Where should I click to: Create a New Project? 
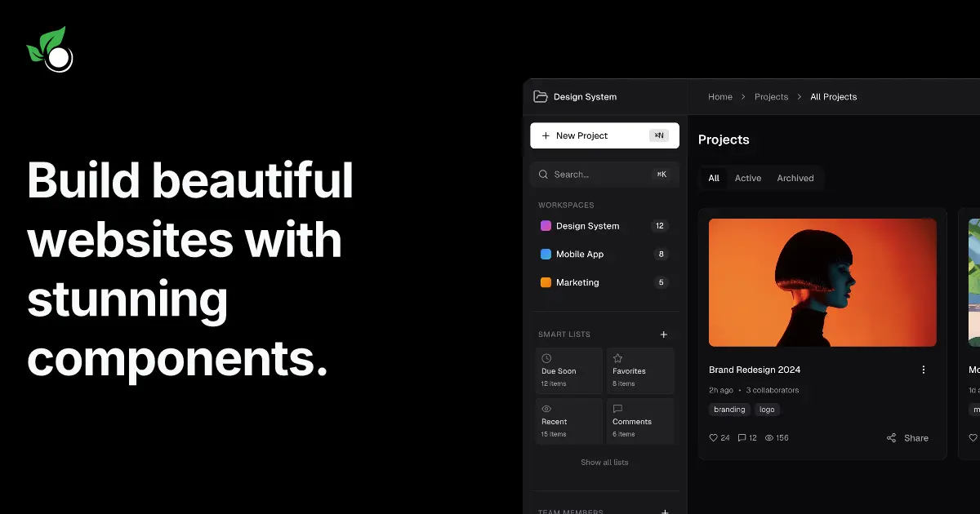point(604,135)
